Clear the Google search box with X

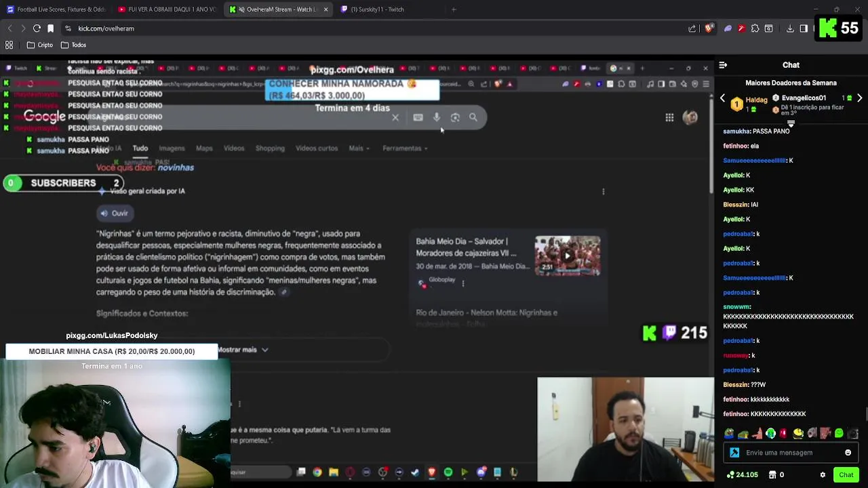pos(395,117)
